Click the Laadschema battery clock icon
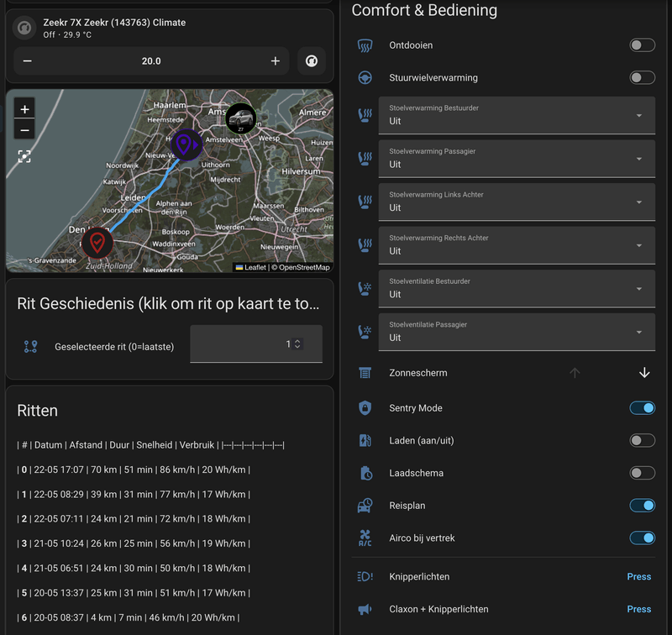 click(x=366, y=473)
